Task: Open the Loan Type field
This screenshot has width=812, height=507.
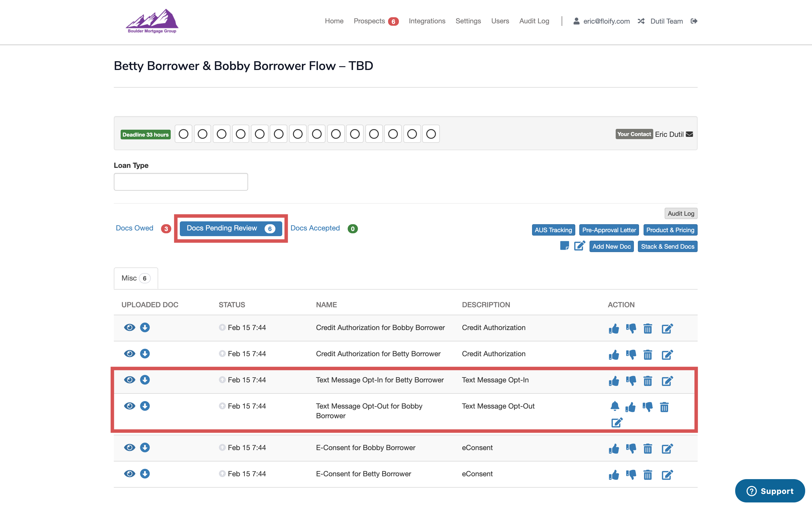Action: 181,182
